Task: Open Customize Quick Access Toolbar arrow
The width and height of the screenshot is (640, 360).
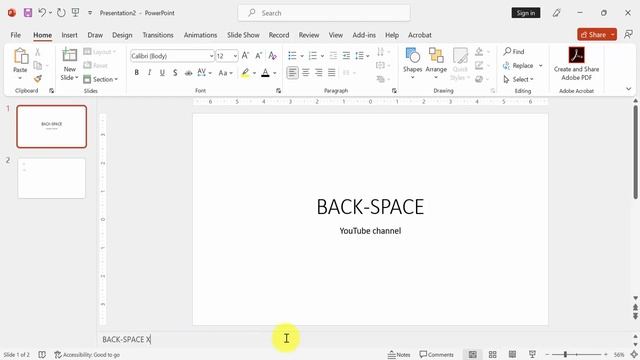Action: [x=90, y=13]
